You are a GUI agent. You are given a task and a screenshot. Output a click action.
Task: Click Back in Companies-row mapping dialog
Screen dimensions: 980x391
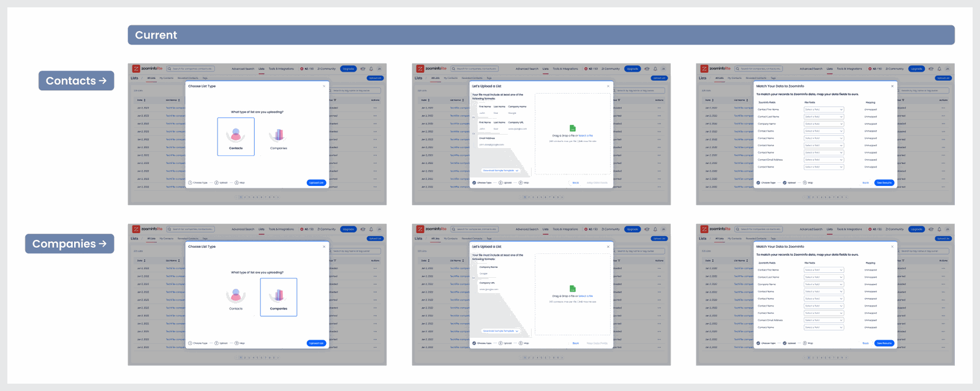click(x=865, y=343)
